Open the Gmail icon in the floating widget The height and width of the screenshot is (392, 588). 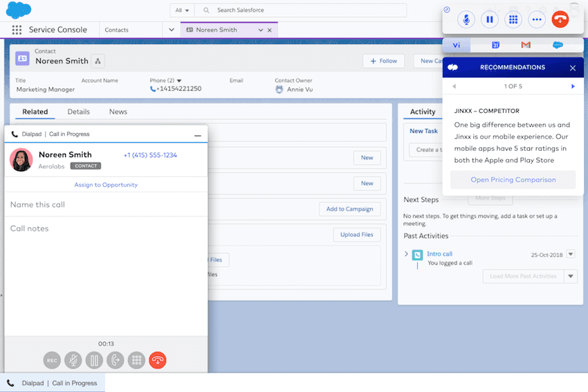pos(526,45)
